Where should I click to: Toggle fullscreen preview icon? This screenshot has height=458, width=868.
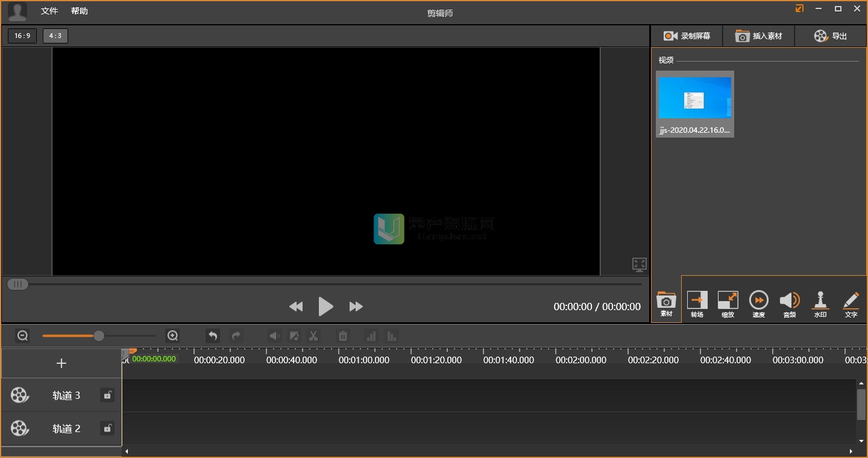click(639, 264)
